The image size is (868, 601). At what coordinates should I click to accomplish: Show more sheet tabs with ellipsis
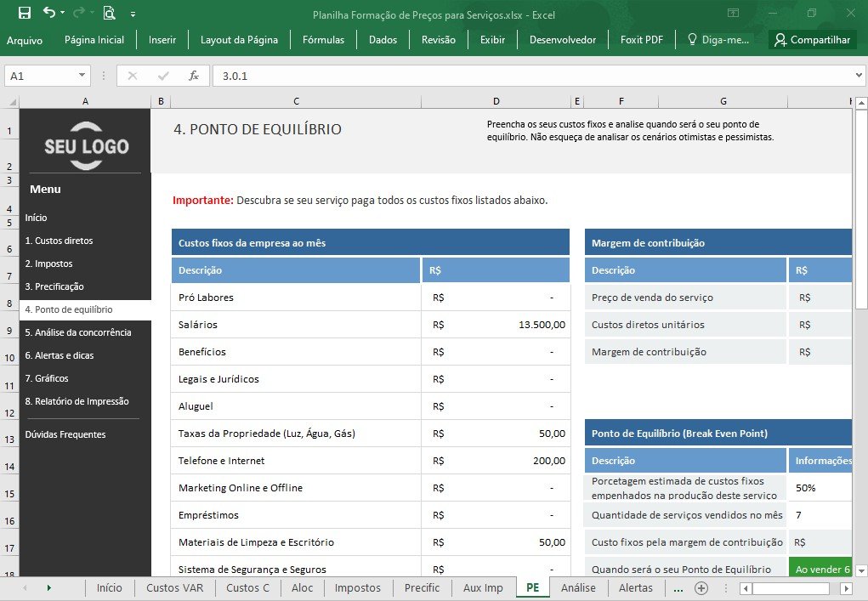678,589
